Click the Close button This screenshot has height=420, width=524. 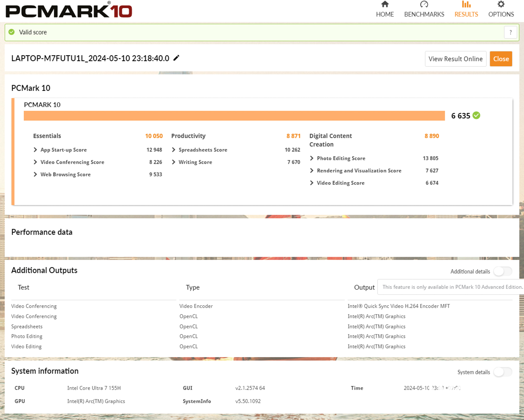[x=501, y=58]
